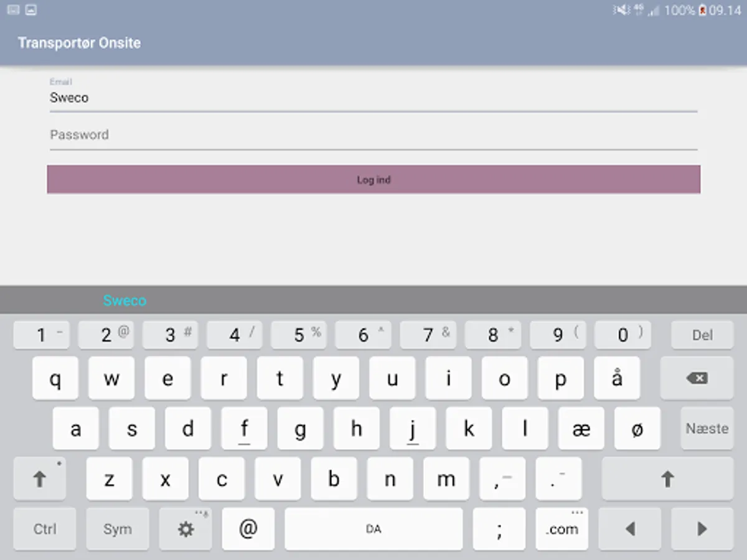This screenshot has width=747, height=560.
Task: Tap the number 2 key
Action: coord(106,335)
